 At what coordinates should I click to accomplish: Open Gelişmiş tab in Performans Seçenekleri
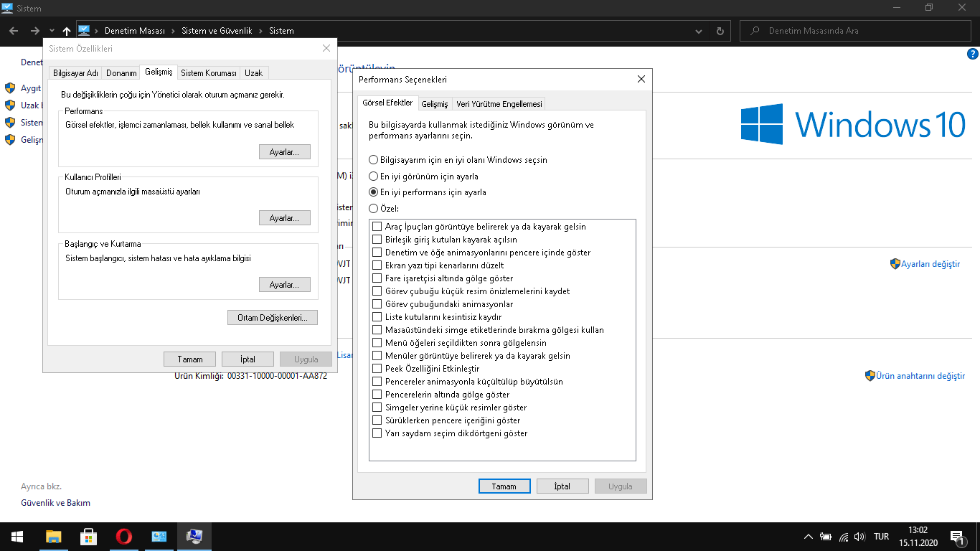pos(435,104)
